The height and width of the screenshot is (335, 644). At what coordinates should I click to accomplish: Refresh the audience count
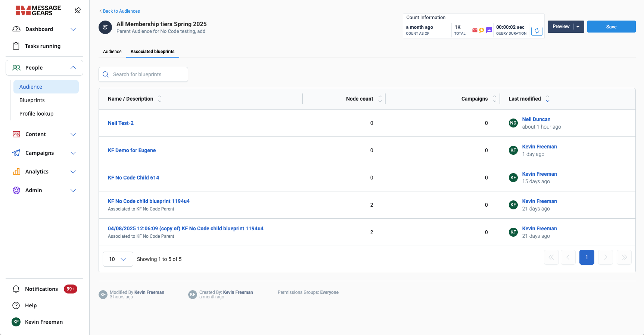[x=537, y=31]
